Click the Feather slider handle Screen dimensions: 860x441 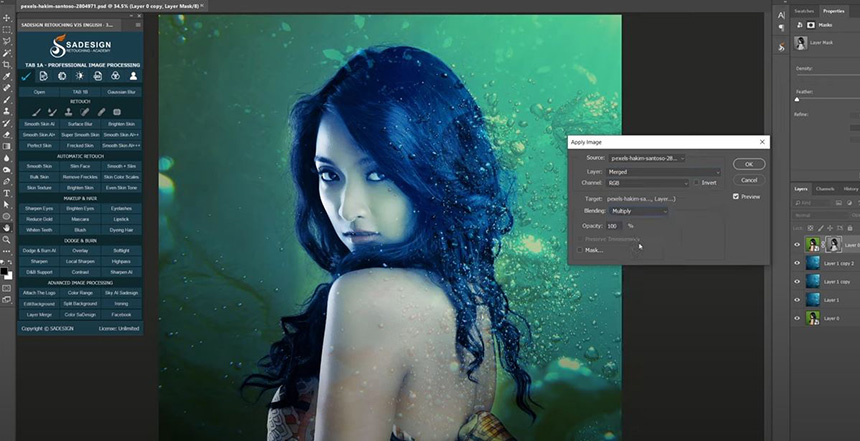pyautogui.click(x=797, y=99)
